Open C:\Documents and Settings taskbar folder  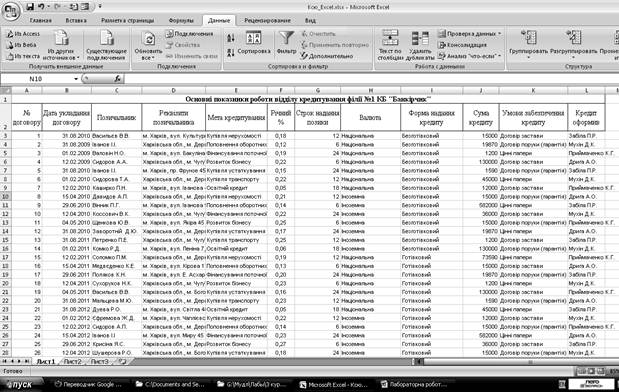(x=171, y=384)
